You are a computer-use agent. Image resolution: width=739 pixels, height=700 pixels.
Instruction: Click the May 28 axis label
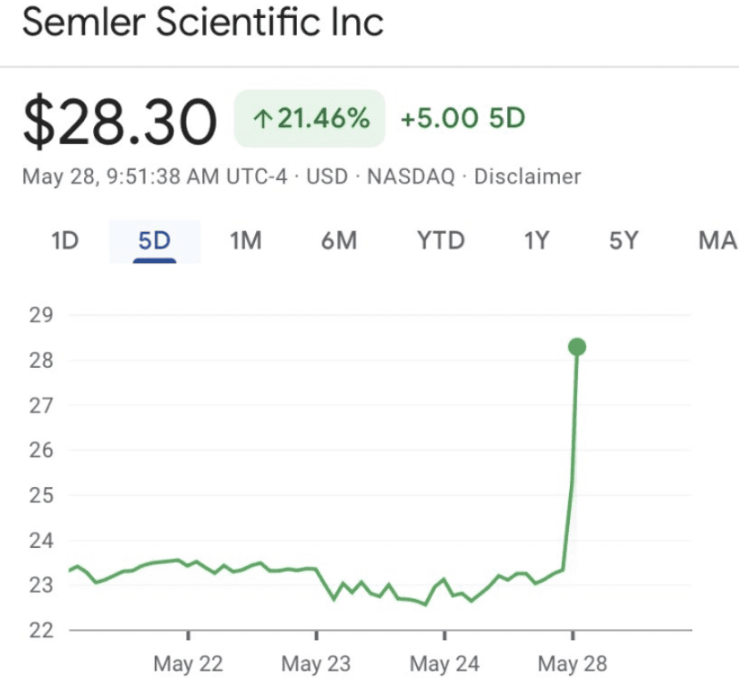click(573, 664)
